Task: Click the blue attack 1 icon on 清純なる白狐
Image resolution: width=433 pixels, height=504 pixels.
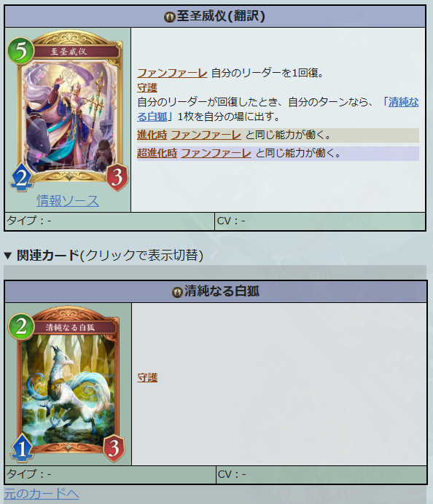Action: (x=22, y=448)
